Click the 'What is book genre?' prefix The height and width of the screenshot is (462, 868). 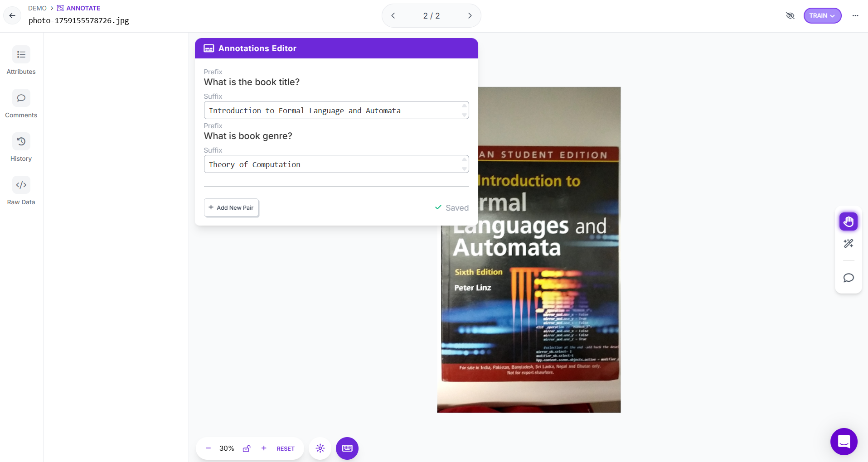[248, 136]
